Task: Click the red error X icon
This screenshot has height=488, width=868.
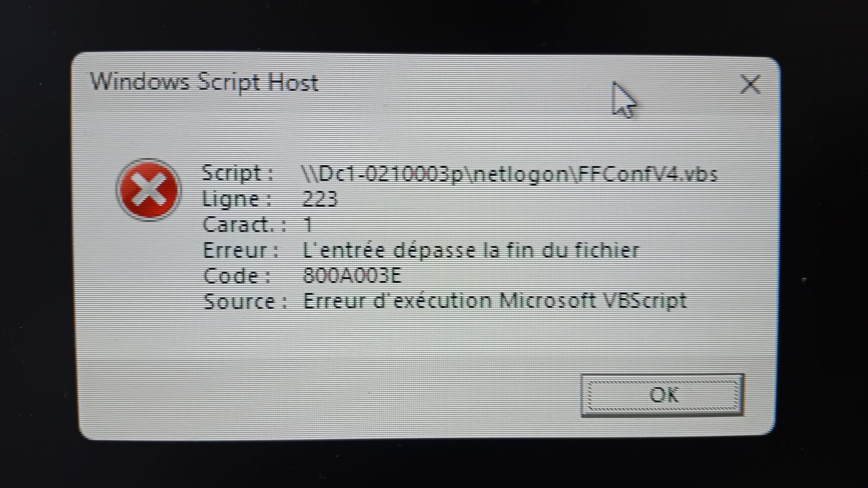Action: pyautogui.click(x=148, y=190)
